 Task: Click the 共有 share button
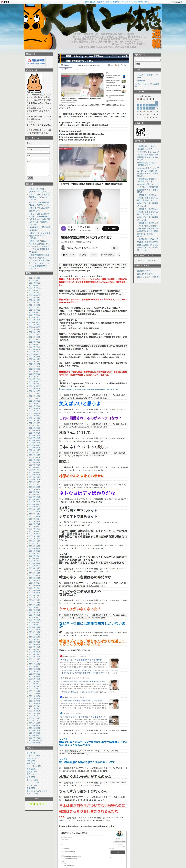click(x=83, y=255)
